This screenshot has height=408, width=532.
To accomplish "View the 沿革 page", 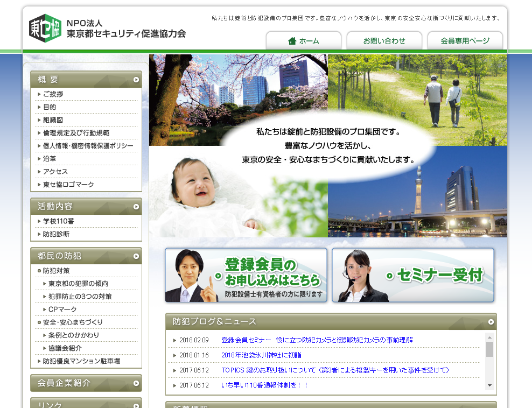I will click(x=50, y=158).
